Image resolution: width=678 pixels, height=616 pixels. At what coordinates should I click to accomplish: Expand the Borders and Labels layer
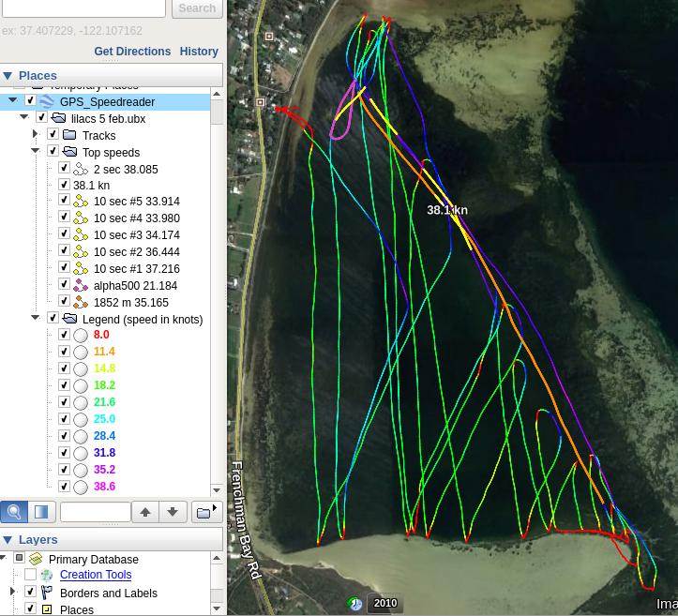pos(12,592)
